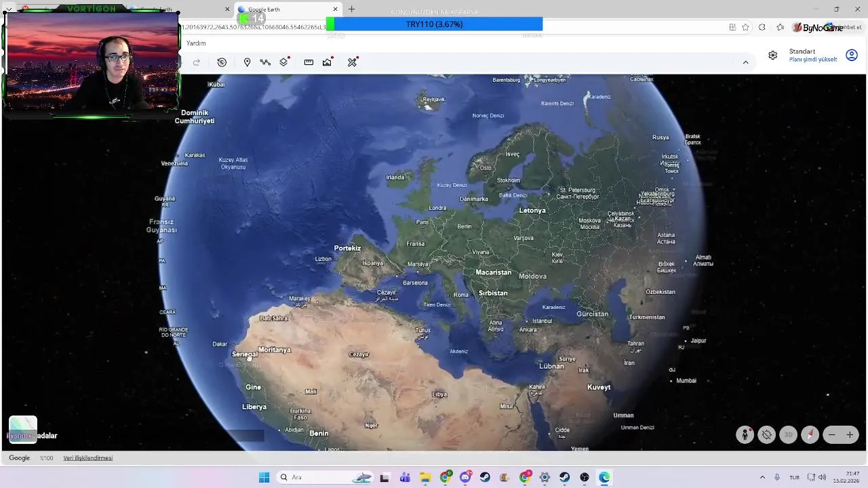Click the 'Mumbai' city label
This screenshot has height=488, width=868.
686,380
